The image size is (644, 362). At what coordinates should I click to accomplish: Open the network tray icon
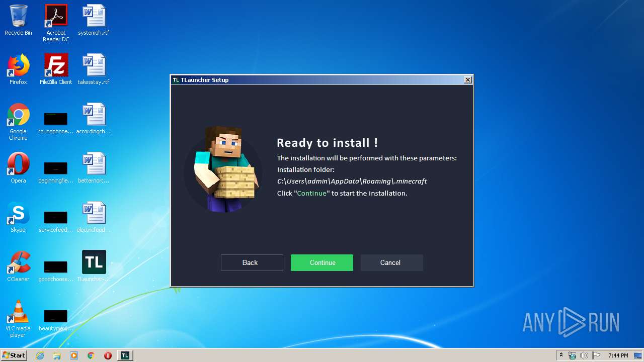coord(572,355)
